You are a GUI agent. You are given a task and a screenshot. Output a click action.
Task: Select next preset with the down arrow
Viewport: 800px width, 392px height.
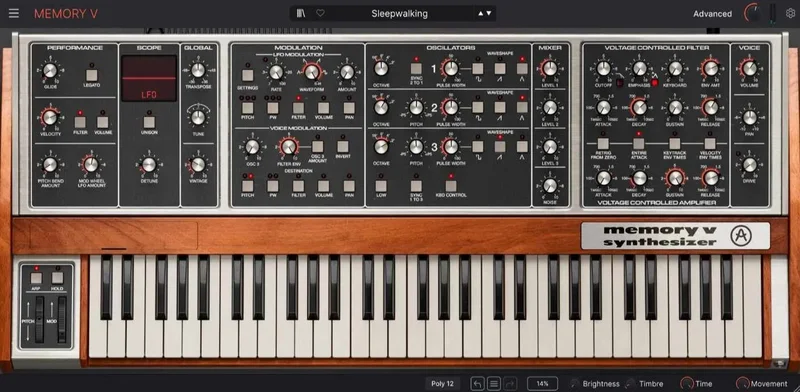489,14
